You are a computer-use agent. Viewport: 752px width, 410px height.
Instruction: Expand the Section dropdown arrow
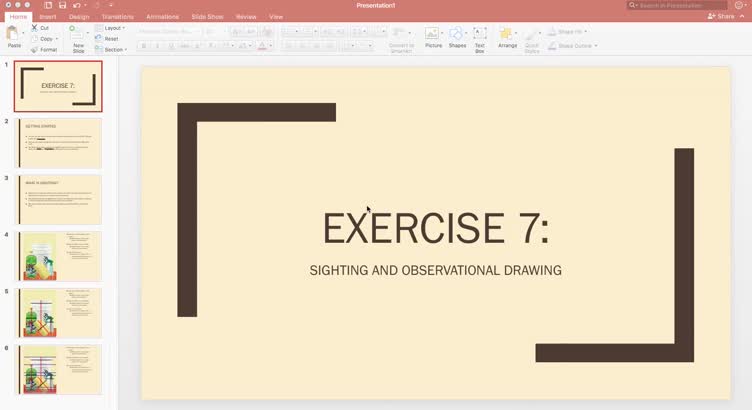click(x=126, y=50)
